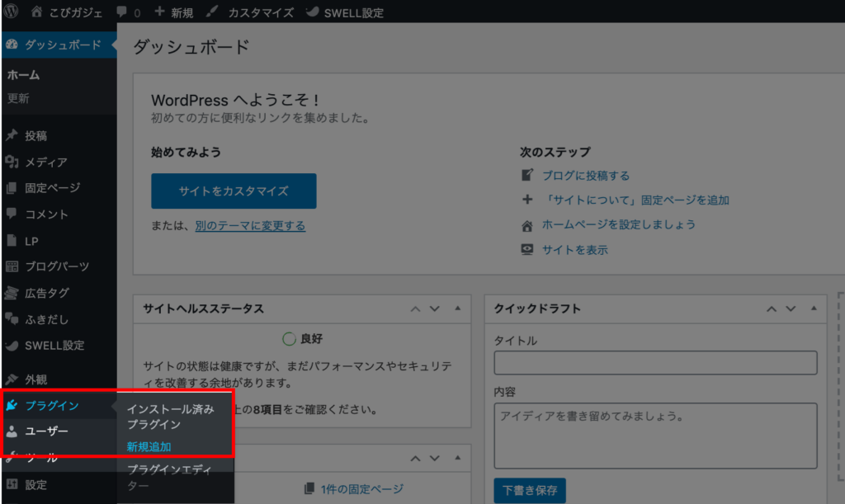This screenshot has width=845, height=504.
Task: Follow the 別のテーマに変更する link
Action: pyautogui.click(x=250, y=226)
